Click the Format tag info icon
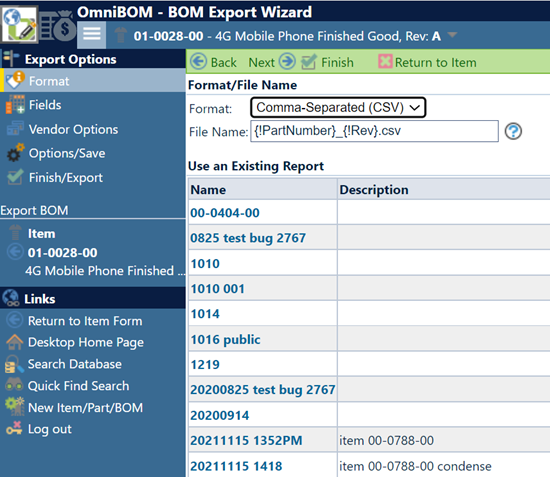The height and width of the screenshot is (477, 550). [x=15, y=80]
